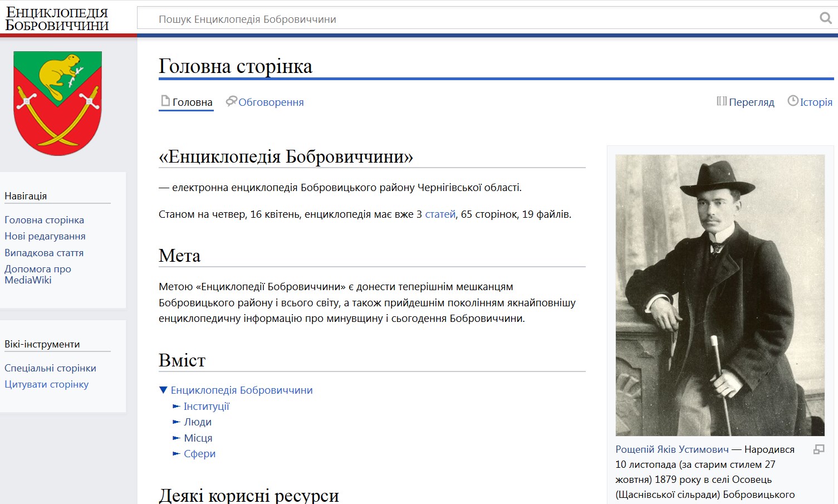Click the clock icon next to Історія
The height and width of the screenshot is (504, 838).
pos(792,101)
